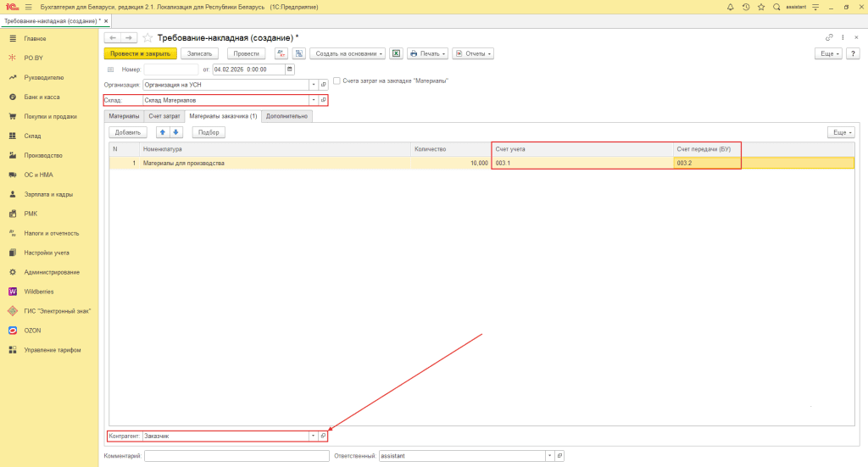Open the Печать dropdown menu
868x467 pixels.
tap(428, 53)
